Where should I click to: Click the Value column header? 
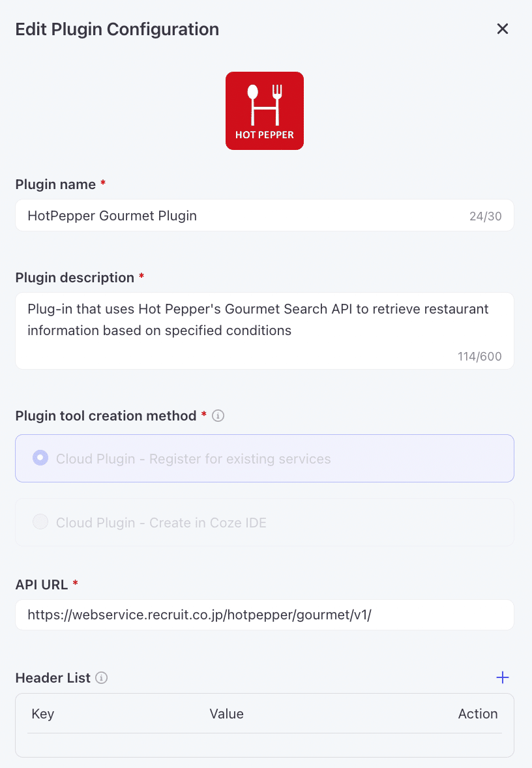tap(226, 714)
